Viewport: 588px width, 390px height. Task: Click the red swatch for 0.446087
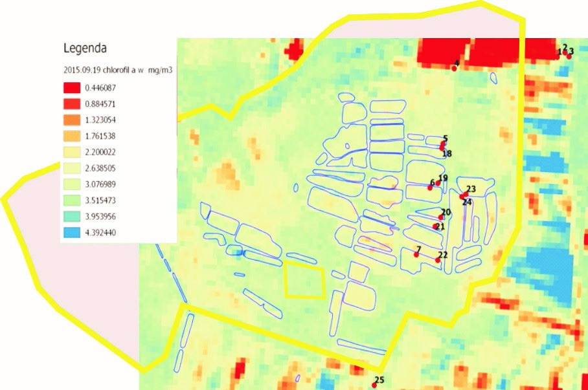(72, 88)
